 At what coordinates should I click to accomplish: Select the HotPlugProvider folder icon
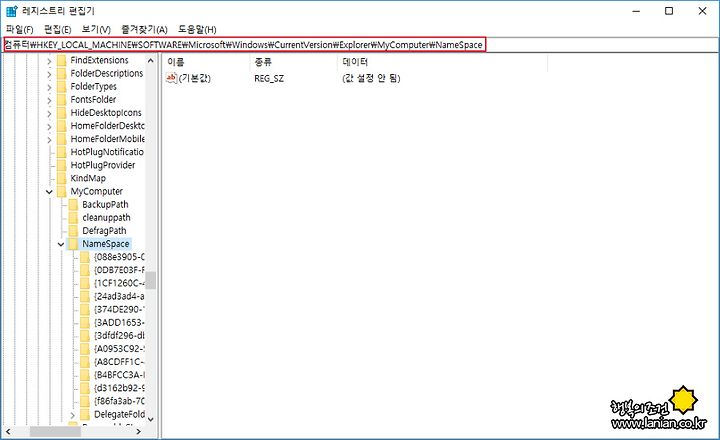[62, 165]
